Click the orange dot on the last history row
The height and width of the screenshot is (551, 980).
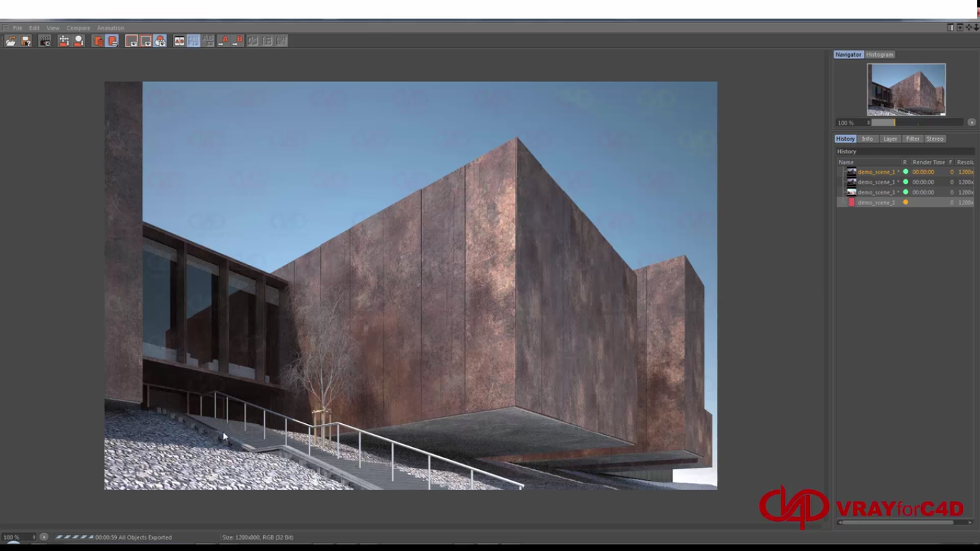pyautogui.click(x=905, y=202)
